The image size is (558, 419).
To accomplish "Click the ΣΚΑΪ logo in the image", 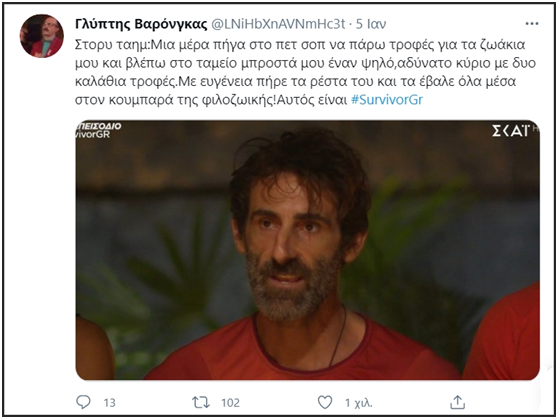I will [x=511, y=131].
